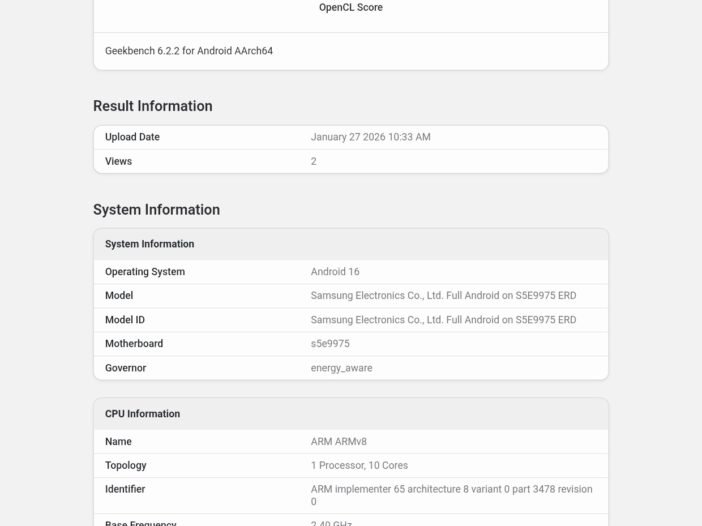Click the Motherboard row label

134,344
